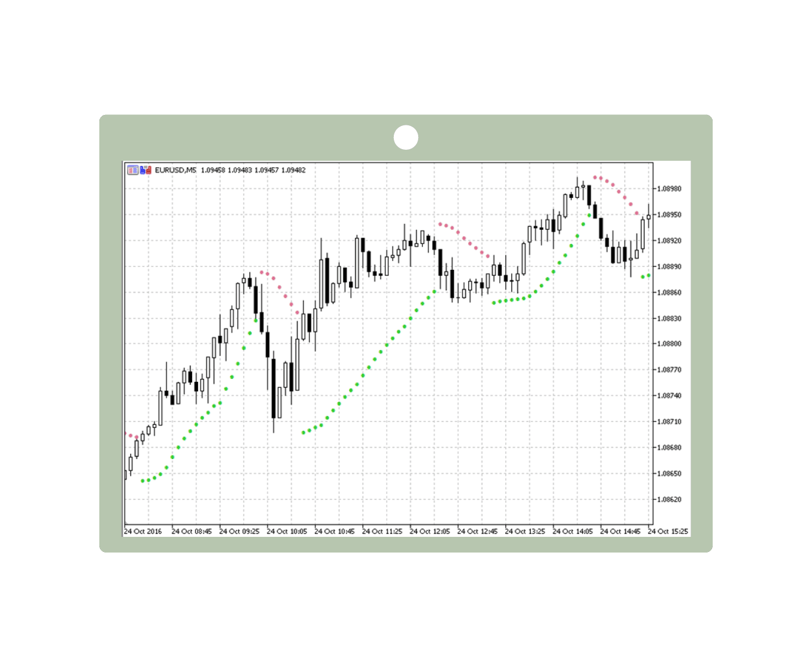812x657 pixels.
Task: Click time axis label 24 Oct 15:25
Action: tap(668, 531)
